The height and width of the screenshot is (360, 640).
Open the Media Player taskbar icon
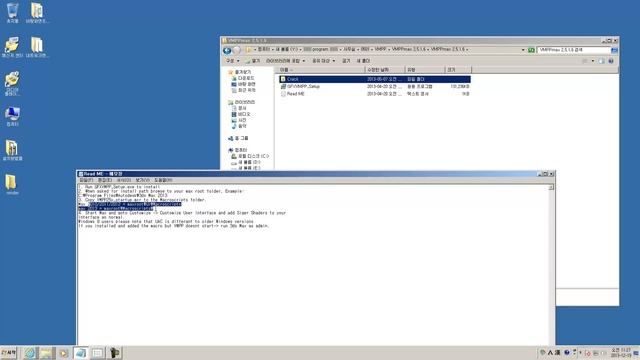63,353
